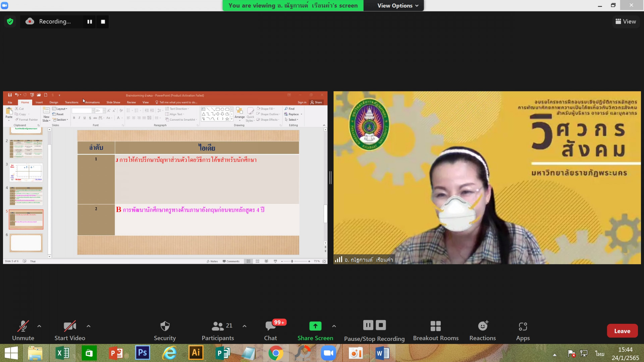Open the File menu in PowerPoint
Screen dimensions: 644x362
pyautogui.click(x=10, y=103)
